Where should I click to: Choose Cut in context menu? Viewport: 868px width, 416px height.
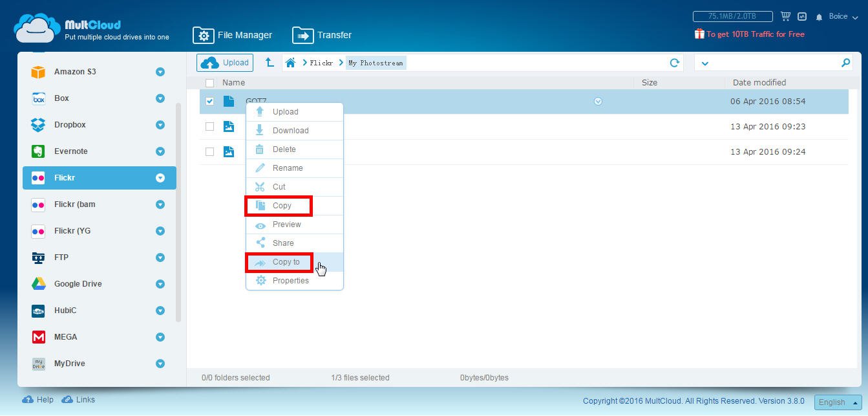pos(295,187)
